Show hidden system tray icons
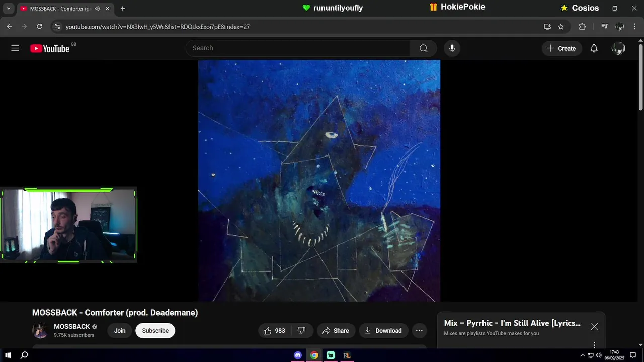 [x=583, y=355]
